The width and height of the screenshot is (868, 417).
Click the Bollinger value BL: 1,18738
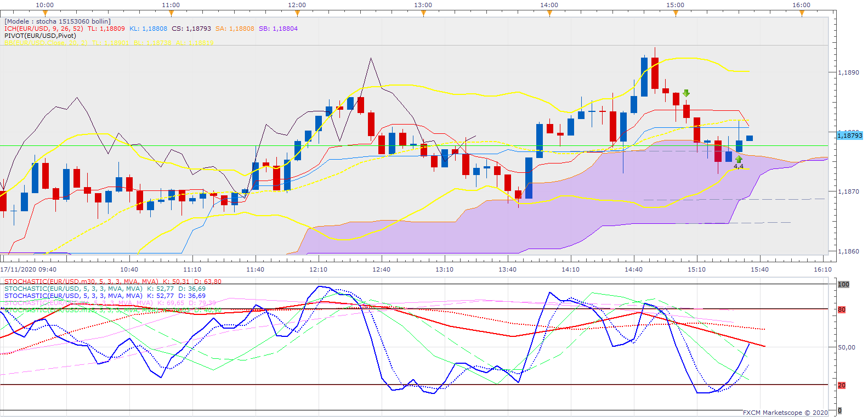(152, 42)
